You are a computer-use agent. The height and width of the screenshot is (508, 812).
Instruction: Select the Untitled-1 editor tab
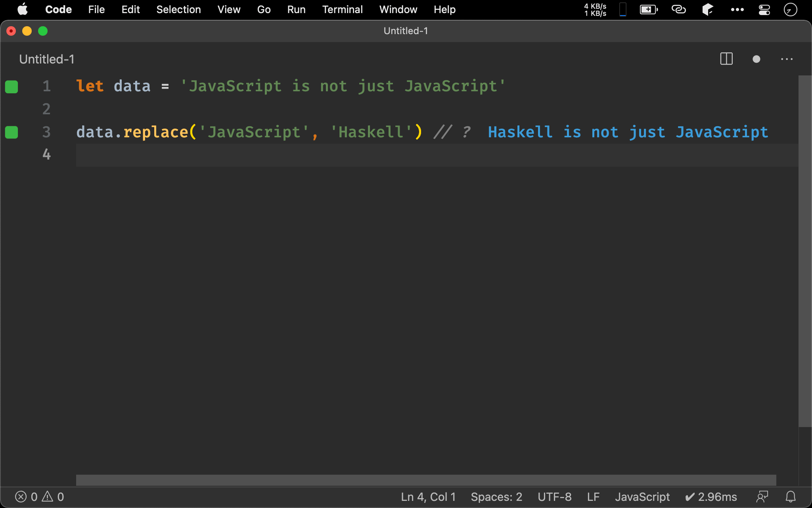[47, 59]
